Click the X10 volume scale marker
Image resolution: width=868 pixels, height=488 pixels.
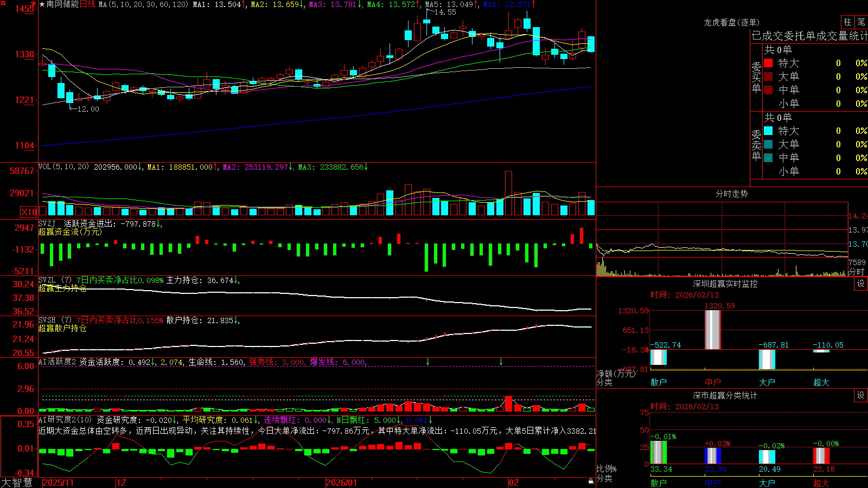29,212
